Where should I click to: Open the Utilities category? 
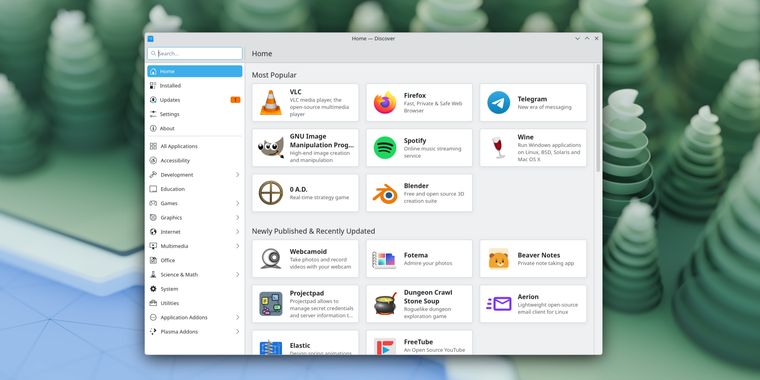click(195, 303)
